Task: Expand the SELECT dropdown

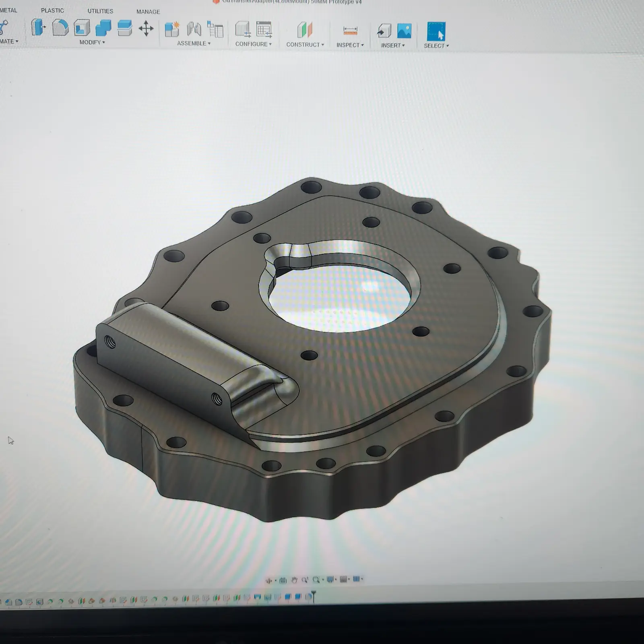Action: click(436, 46)
